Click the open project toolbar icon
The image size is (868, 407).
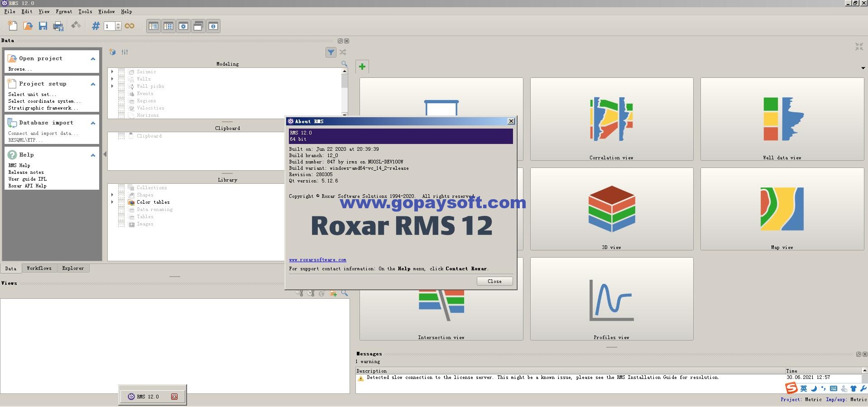coord(28,26)
